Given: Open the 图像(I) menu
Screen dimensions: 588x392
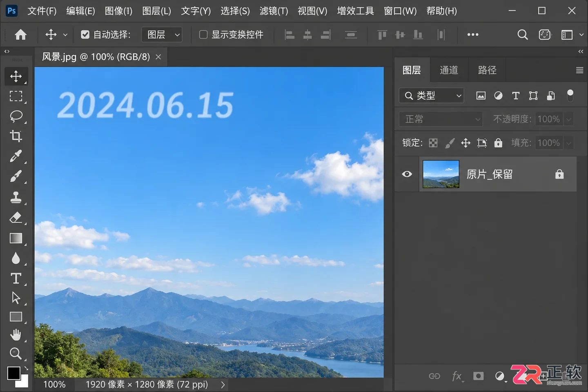Looking at the screenshot, I should pos(118,11).
